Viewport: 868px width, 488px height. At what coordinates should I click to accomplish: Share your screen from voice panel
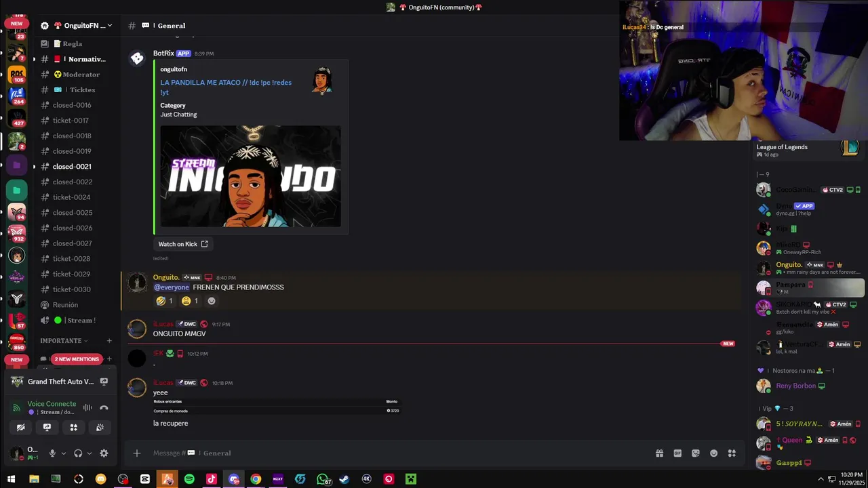click(x=47, y=427)
